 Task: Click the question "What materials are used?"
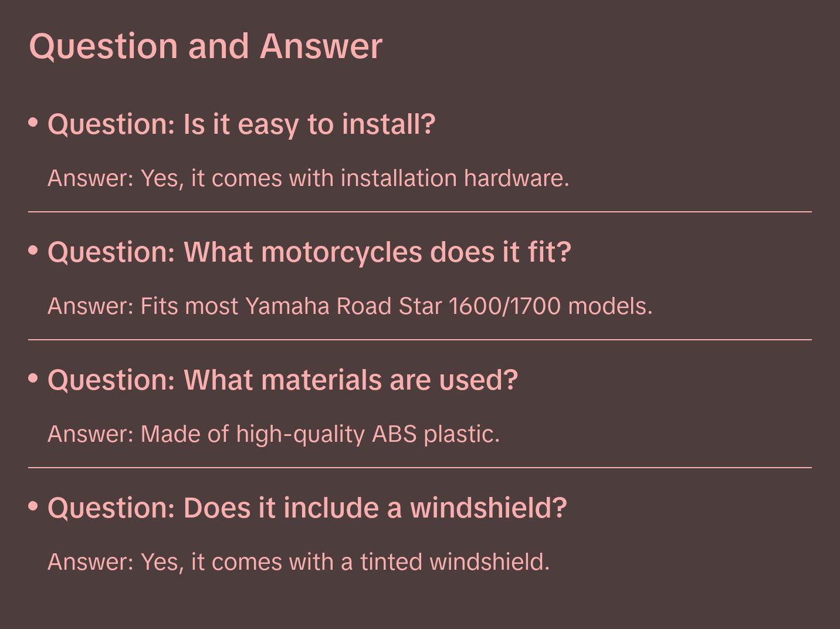click(x=283, y=380)
